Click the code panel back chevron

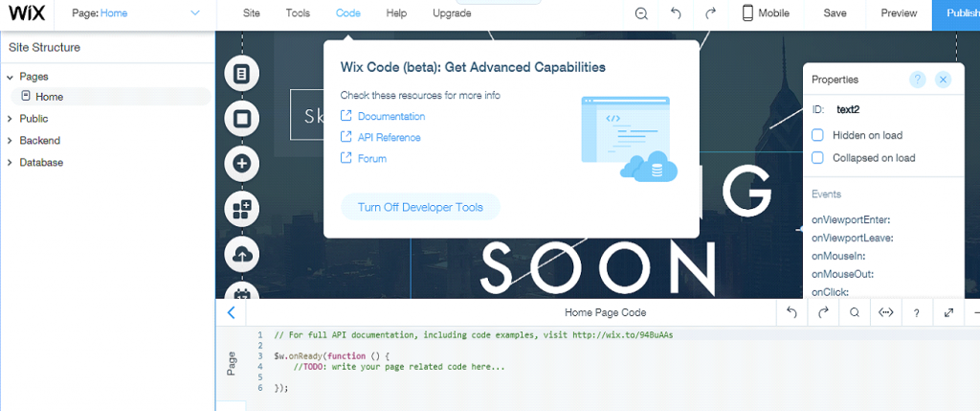(x=231, y=312)
